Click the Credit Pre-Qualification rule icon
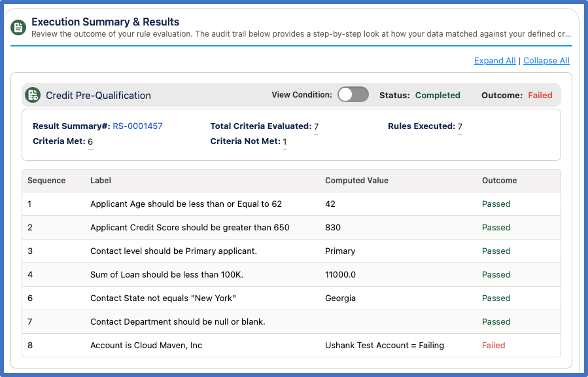This screenshot has width=588, height=377. click(x=33, y=95)
